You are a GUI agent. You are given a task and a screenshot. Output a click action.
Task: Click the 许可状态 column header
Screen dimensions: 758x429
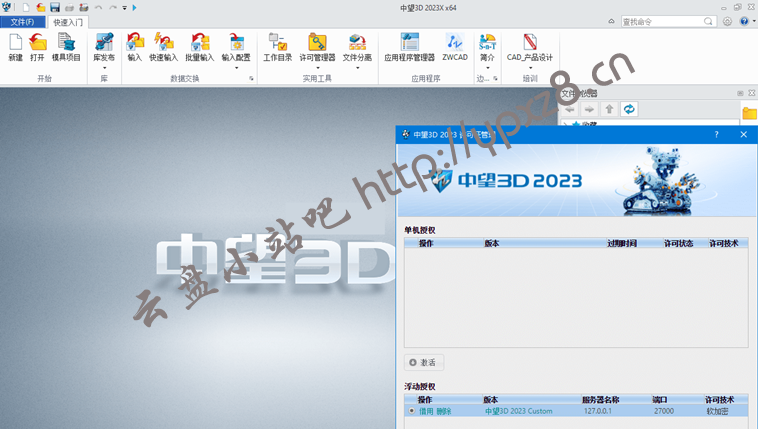tap(678, 243)
